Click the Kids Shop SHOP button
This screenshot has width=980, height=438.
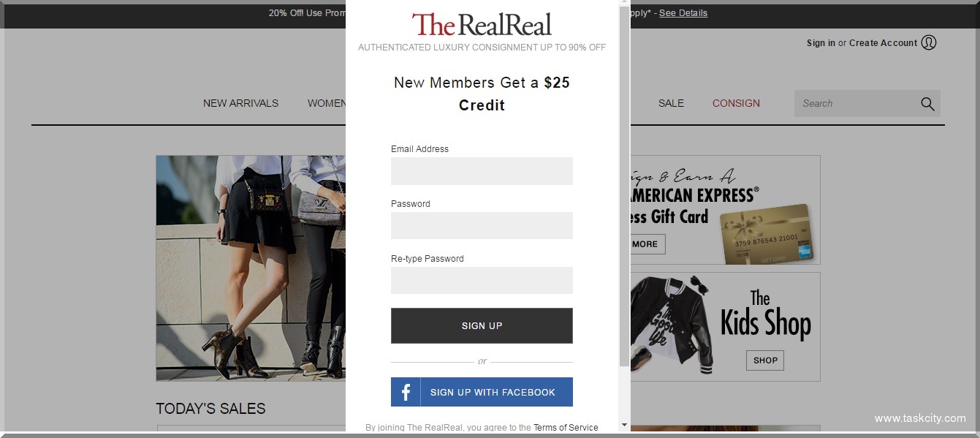765,360
